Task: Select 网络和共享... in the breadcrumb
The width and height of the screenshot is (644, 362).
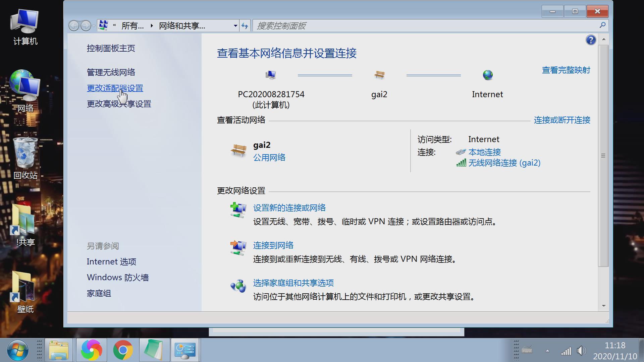Action: (181, 26)
